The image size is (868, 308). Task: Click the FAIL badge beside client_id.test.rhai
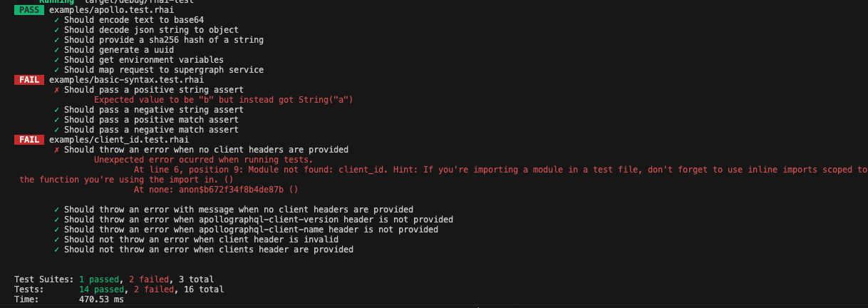pos(29,140)
